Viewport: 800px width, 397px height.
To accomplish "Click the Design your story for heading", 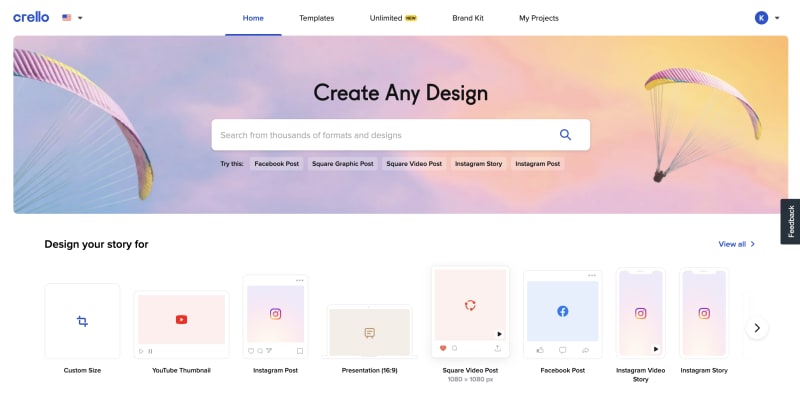I will [x=96, y=244].
